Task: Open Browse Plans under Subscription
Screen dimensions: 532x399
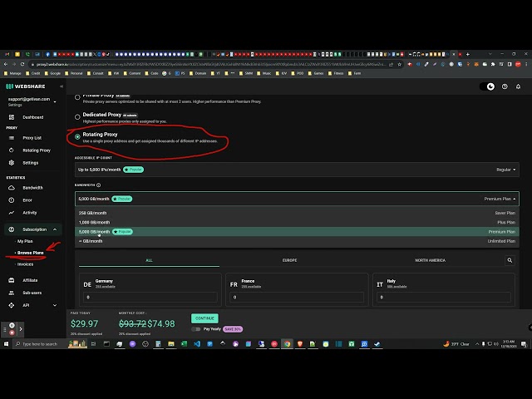Action: click(30, 253)
